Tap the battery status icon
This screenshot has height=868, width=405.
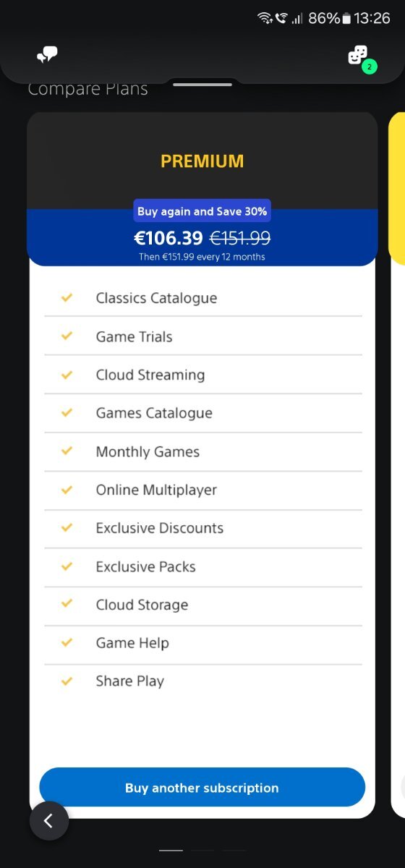pyautogui.click(x=346, y=18)
